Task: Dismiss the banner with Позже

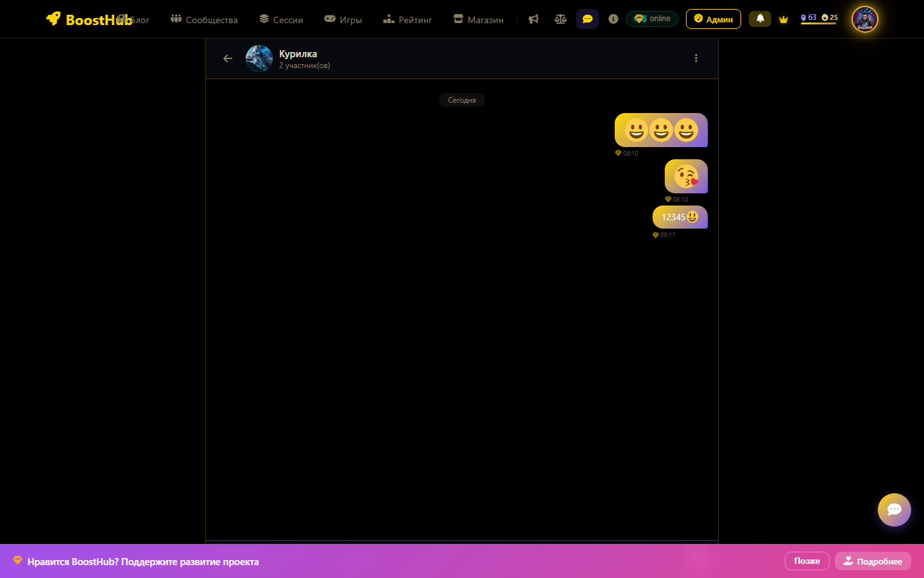Action: click(x=807, y=561)
